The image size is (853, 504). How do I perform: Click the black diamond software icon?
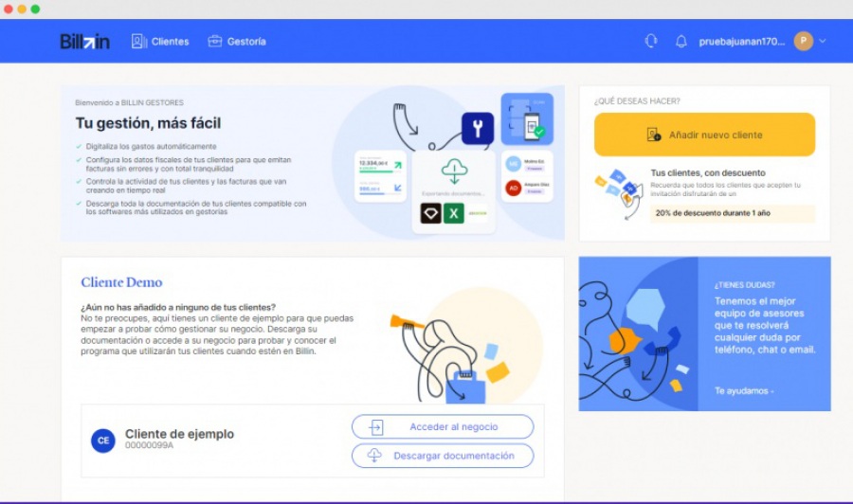click(430, 213)
